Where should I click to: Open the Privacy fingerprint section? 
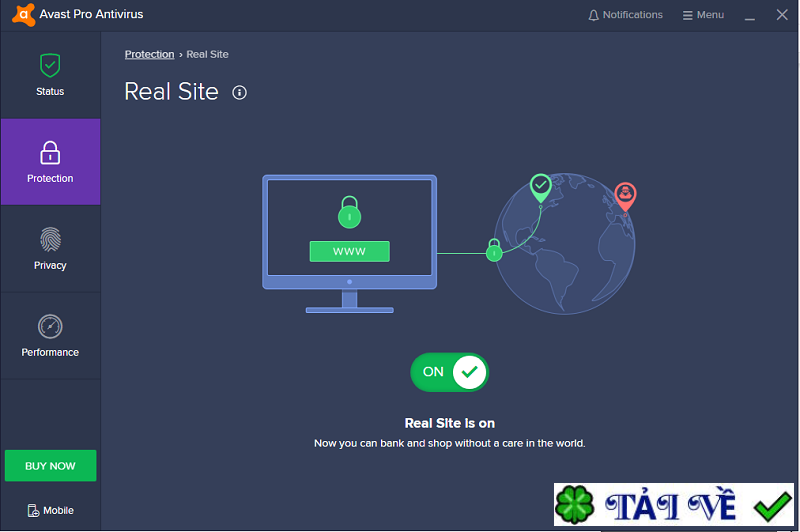point(50,249)
